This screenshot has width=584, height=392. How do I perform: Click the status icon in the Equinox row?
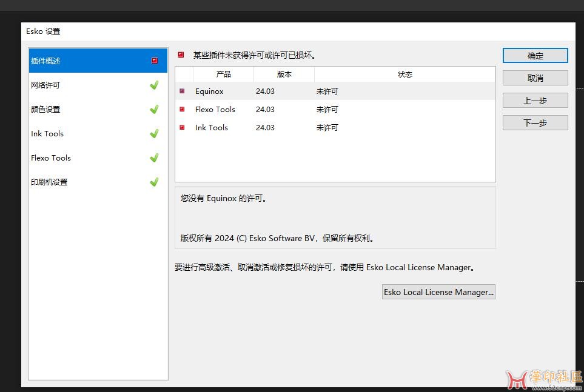point(182,91)
